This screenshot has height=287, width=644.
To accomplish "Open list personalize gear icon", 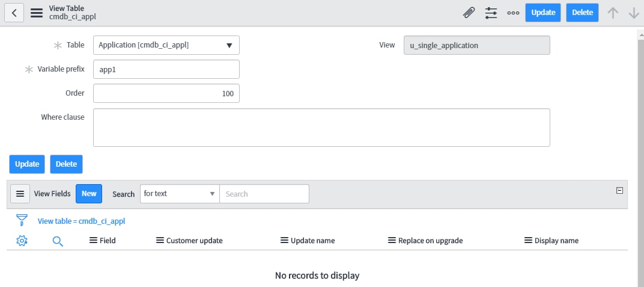I will pyautogui.click(x=22, y=241).
